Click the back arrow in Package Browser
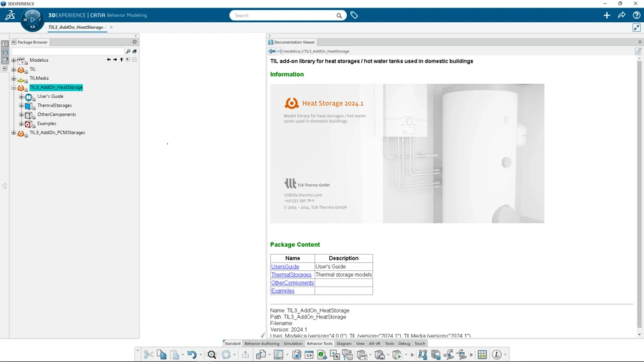Image resolution: width=644 pixels, height=362 pixels. 109,60
